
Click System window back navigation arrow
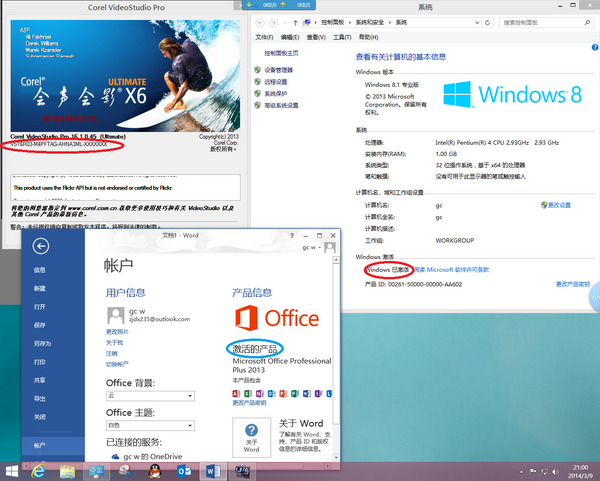[260, 23]
